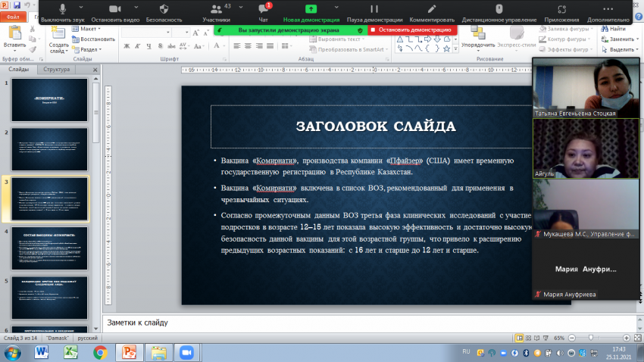Open the font name combo box

click(147, 32)
